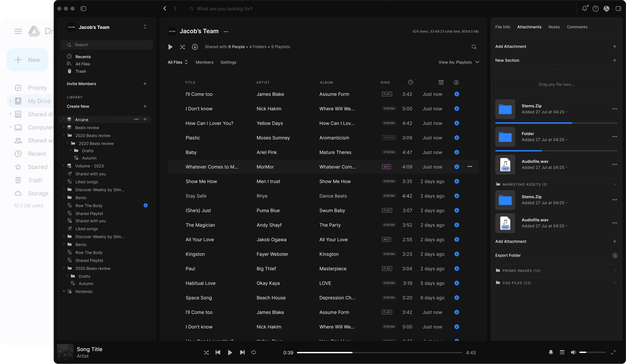This screenshot has height=364, width=626.
Task: Sort by download status column icon
Action: pos(456,82)
